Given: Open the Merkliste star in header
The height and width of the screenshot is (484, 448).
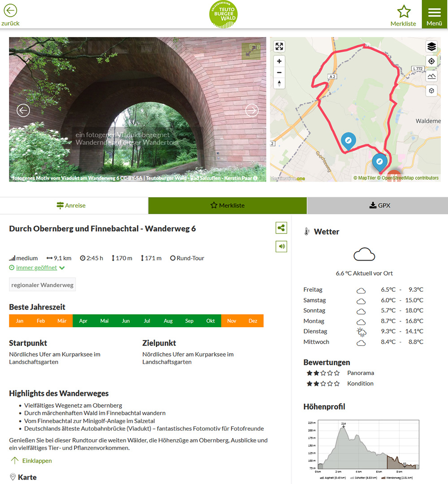Looking at the screenshot, I should click(404, 12).
